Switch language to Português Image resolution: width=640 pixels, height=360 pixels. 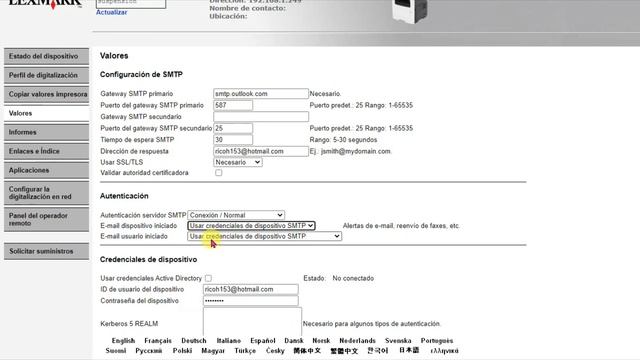[437, 340]
